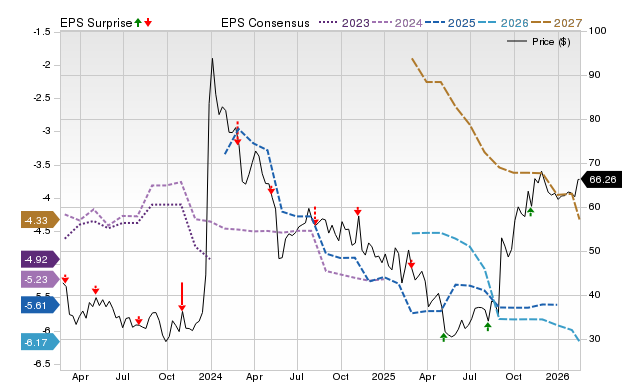
Task: Select the -5.23 light purple value tag
Action: [40, 280]
